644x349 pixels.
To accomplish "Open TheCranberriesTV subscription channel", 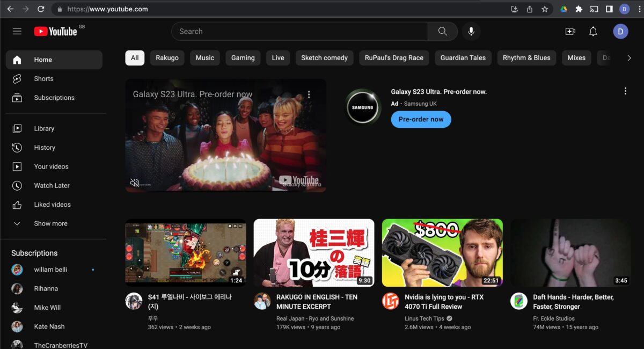I will 54,344.
